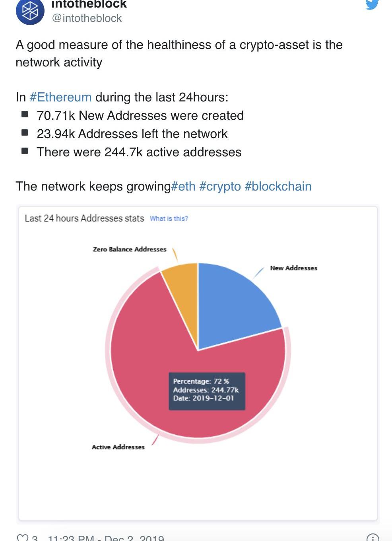
Task: Click the "What is this?" link
Action: (x=169, y=218)
